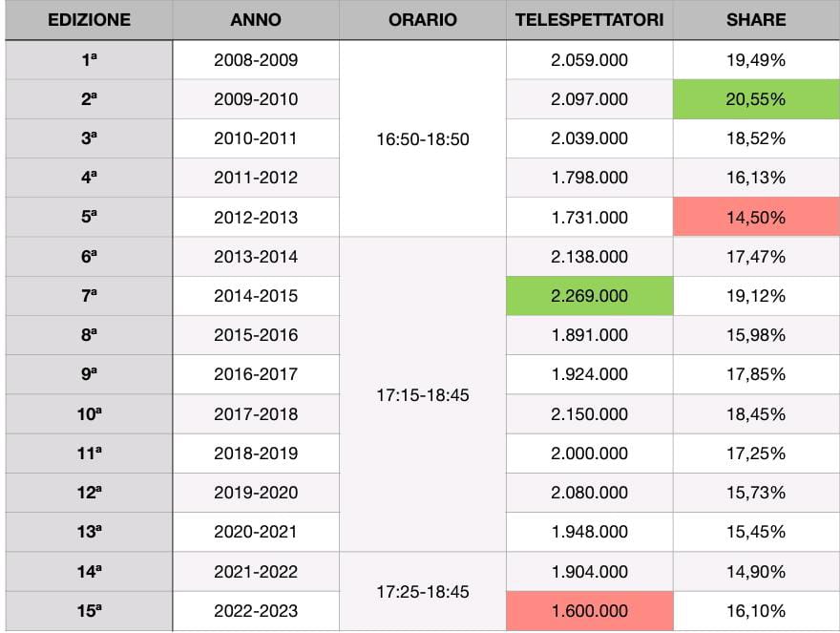Viewport: 840px width, 633px height.
Task: Click the TELESPETTATORI column header
Action: pos(589,20)
